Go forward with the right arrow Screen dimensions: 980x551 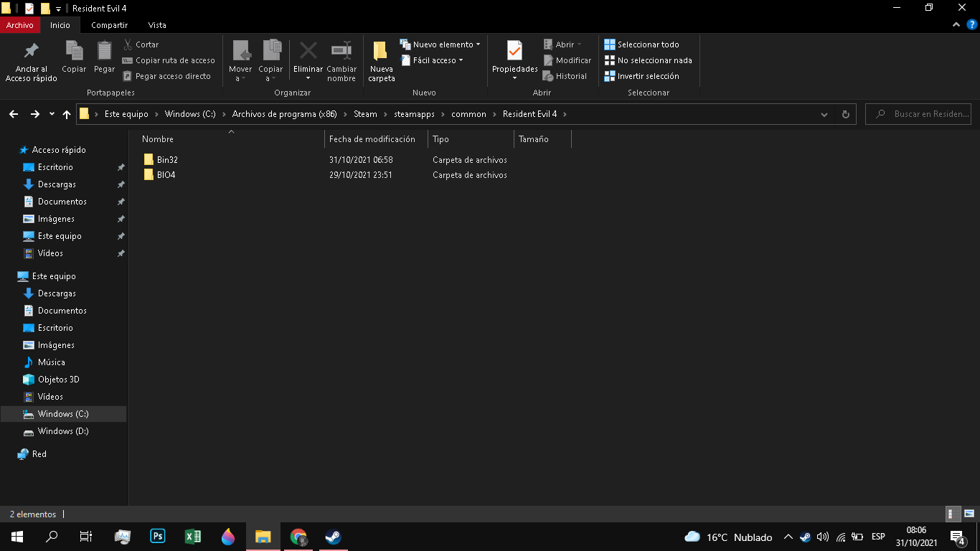pos(34,114)
